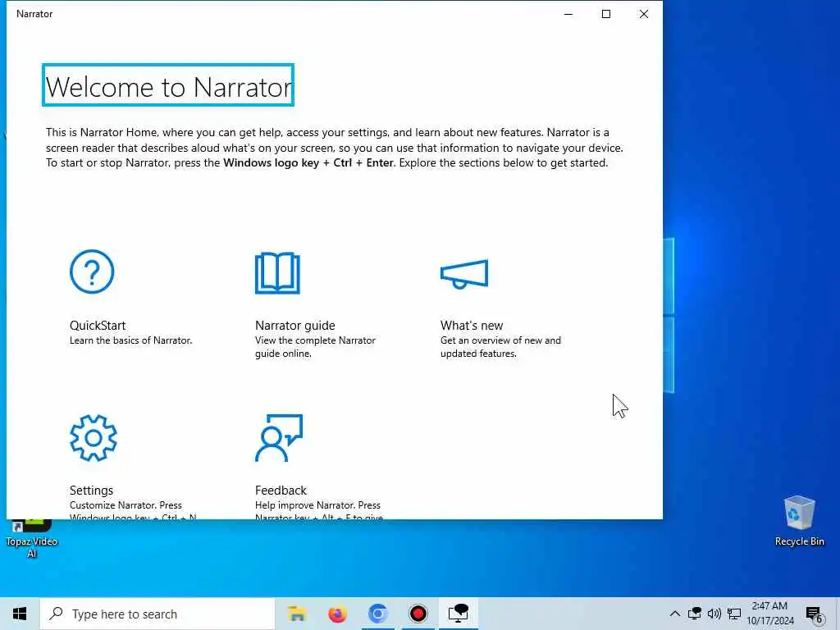840x630 pixels.
Task: Click the 'Help improve Narrator. Press' description
Action: pos(317,505)
